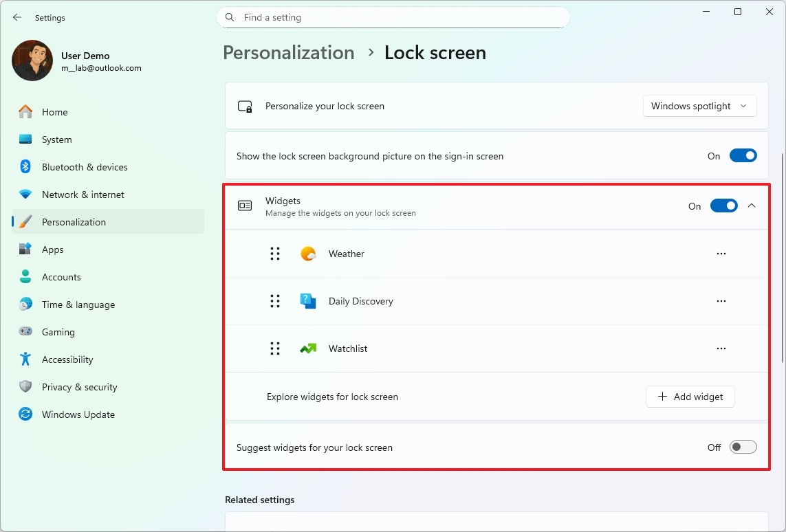
Task: Click the back arrow in Settings
Action: (17, 17)
